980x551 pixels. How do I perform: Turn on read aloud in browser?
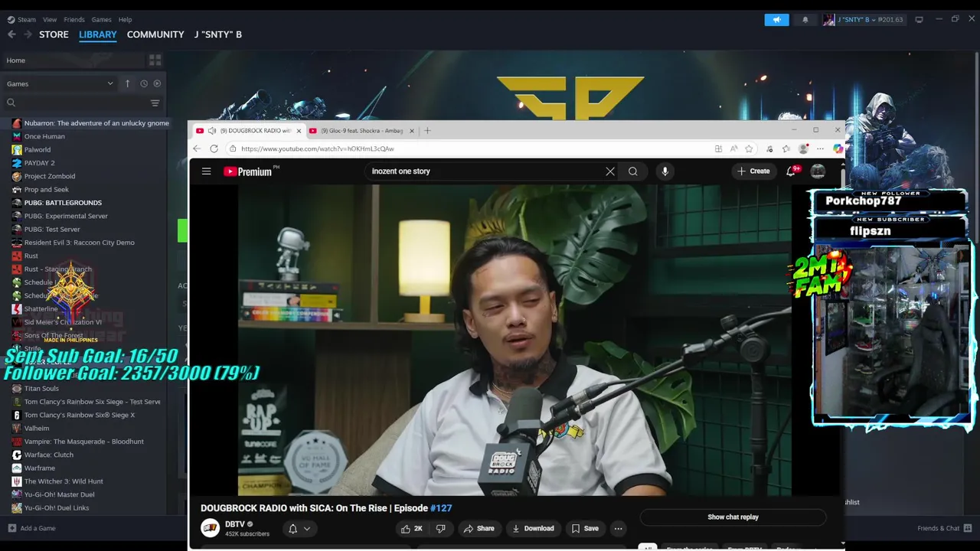pyautogui.click(x=733, y=149)
